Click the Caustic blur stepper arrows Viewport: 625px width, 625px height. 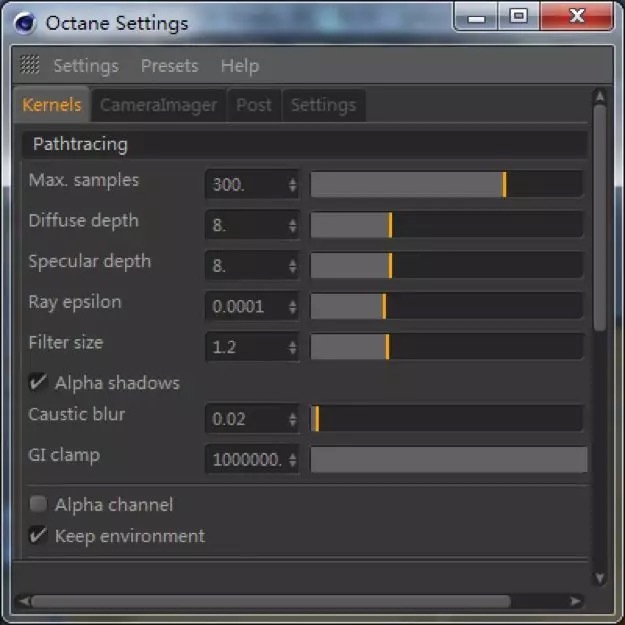293,419
